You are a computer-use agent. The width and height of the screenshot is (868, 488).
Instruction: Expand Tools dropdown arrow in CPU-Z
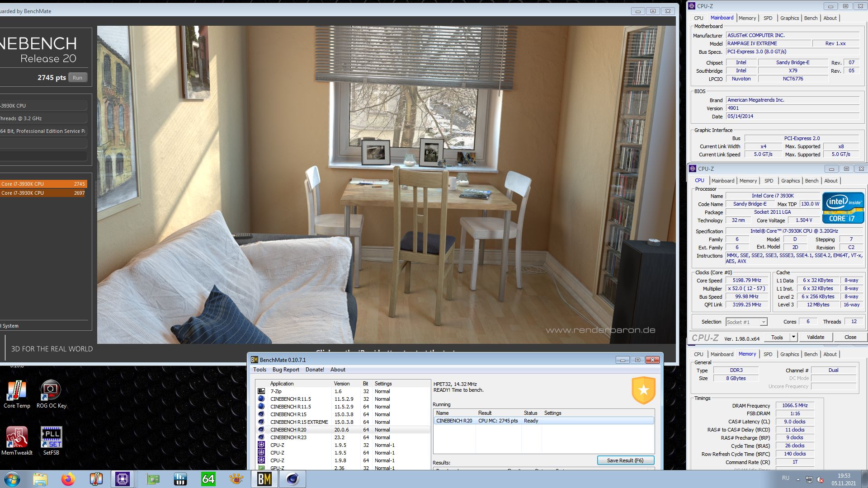point(793,337)
